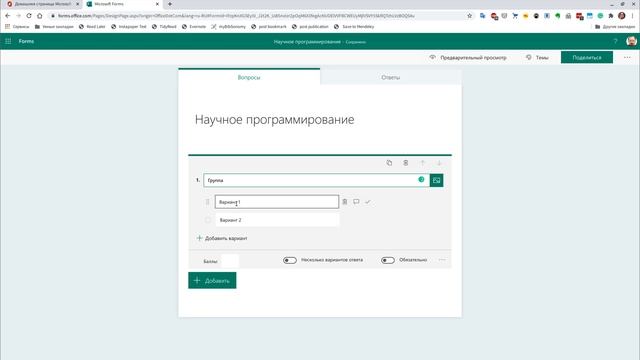The image size is (640, 360).
Task: Open the Themes option
Action: click(x=537, y=58)
